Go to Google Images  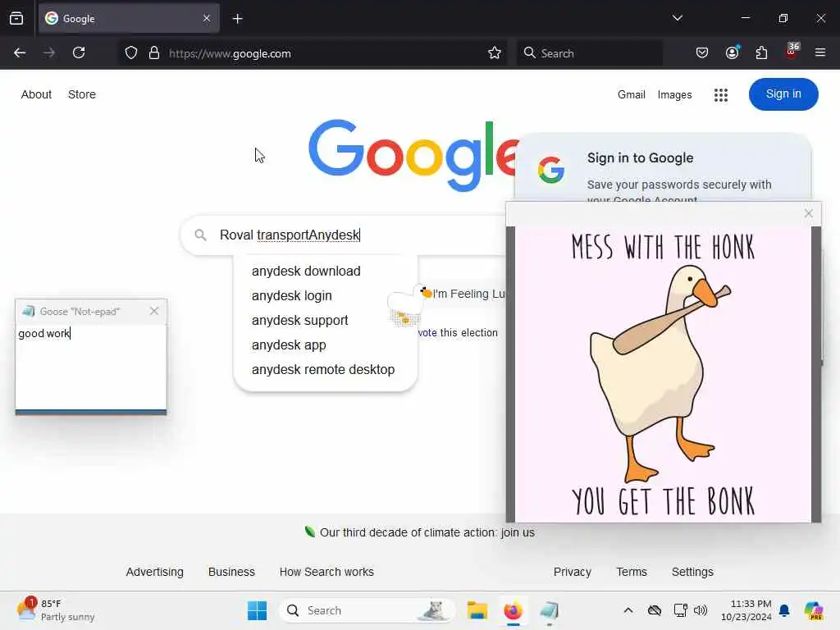[x=674, y=95]
